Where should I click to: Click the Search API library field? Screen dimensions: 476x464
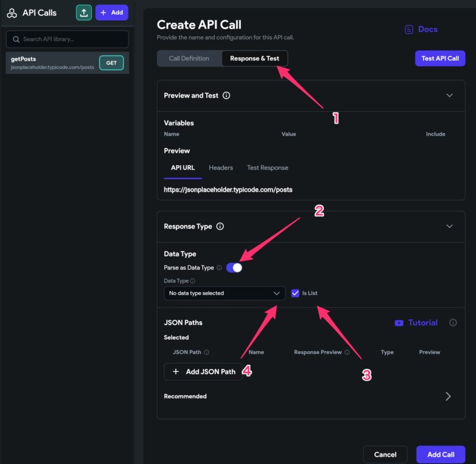click(67, 39)
